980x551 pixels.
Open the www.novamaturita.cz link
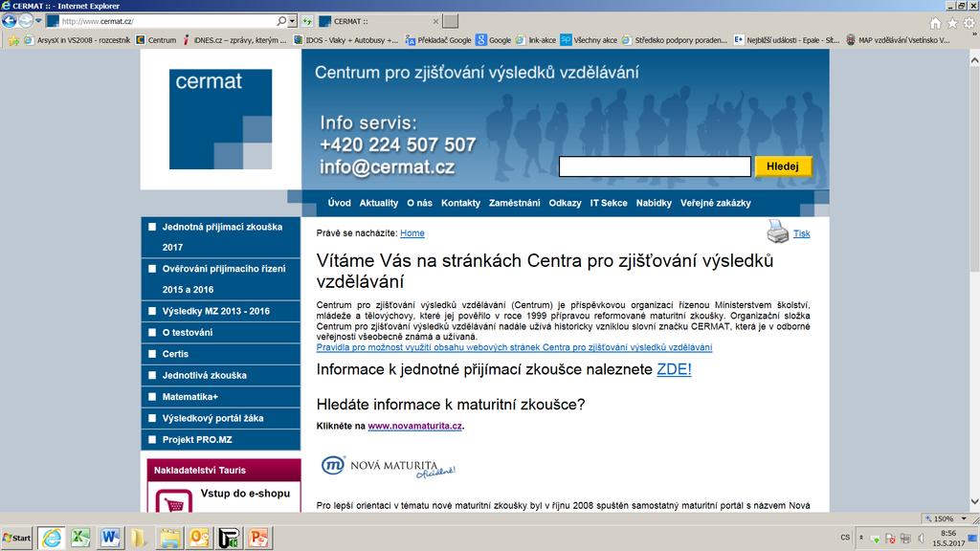[414, 426]
